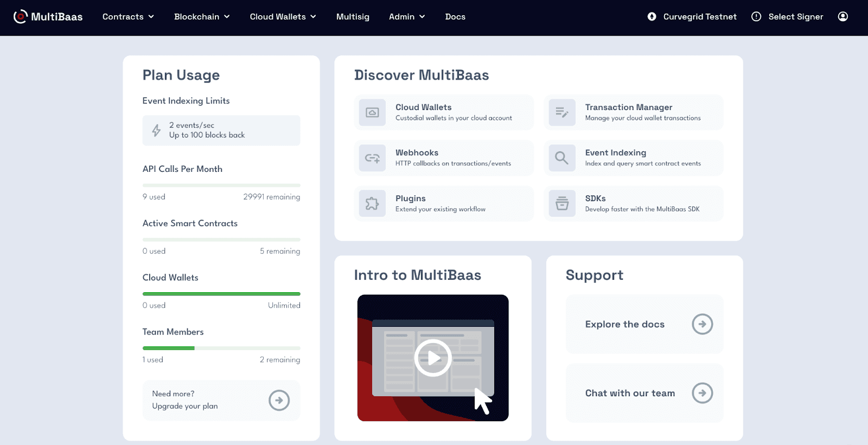This screenshot has height=445, width=868.
Task: Open the Cloud Wallets navigation item
Action: (278, 17)
